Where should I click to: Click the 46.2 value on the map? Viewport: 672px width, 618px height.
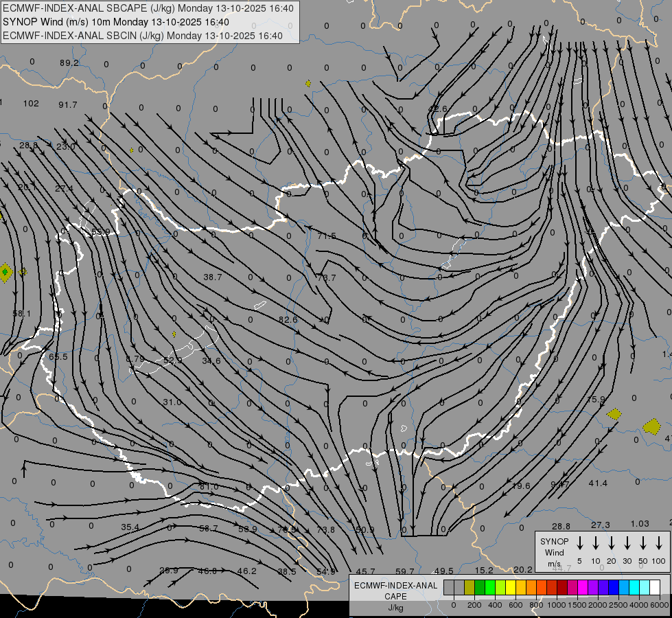[x=247, y=571]
